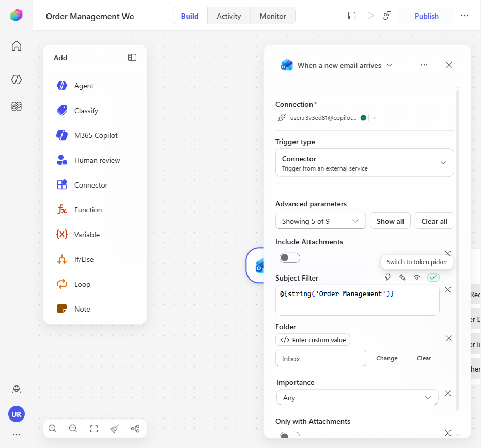Add an If/Else condition
481x448 pixels.
coord(75,259)
